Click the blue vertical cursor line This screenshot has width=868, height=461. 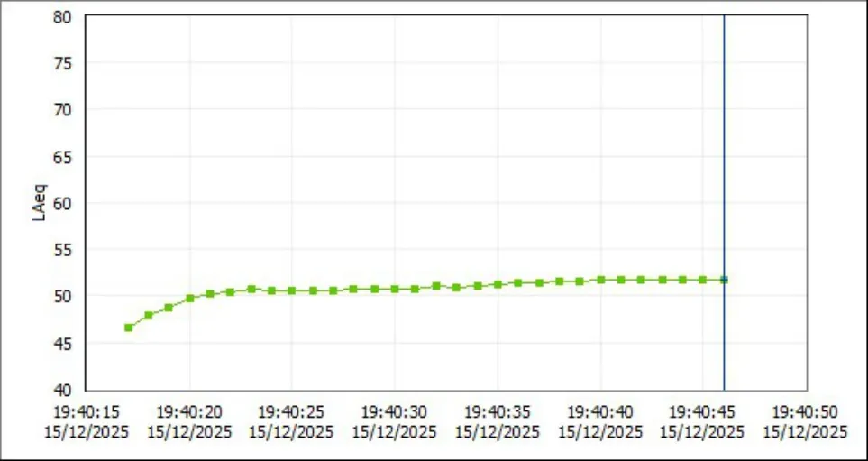(x=724, y=203)
